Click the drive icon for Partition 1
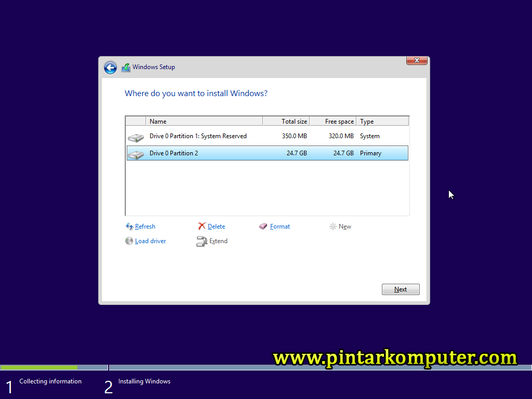This screenshot has width=532, height=399. pos(136,137)
